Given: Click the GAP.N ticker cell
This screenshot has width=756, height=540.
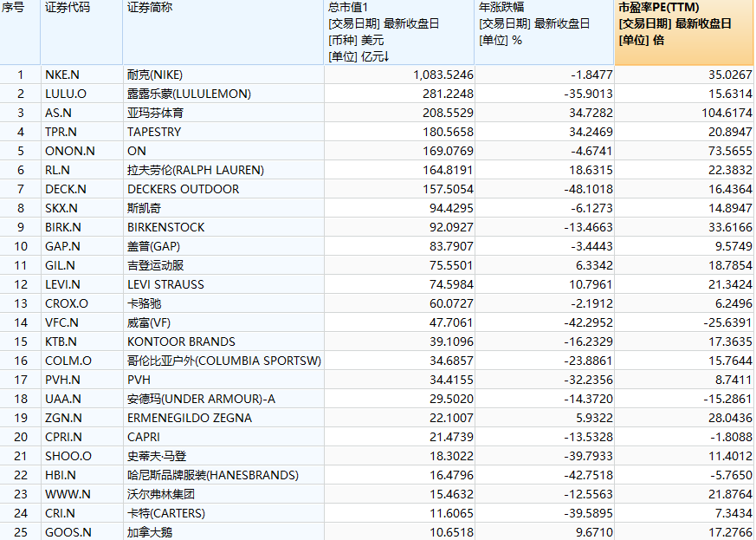Looking at the screenshot, I should tap(82, 246).
